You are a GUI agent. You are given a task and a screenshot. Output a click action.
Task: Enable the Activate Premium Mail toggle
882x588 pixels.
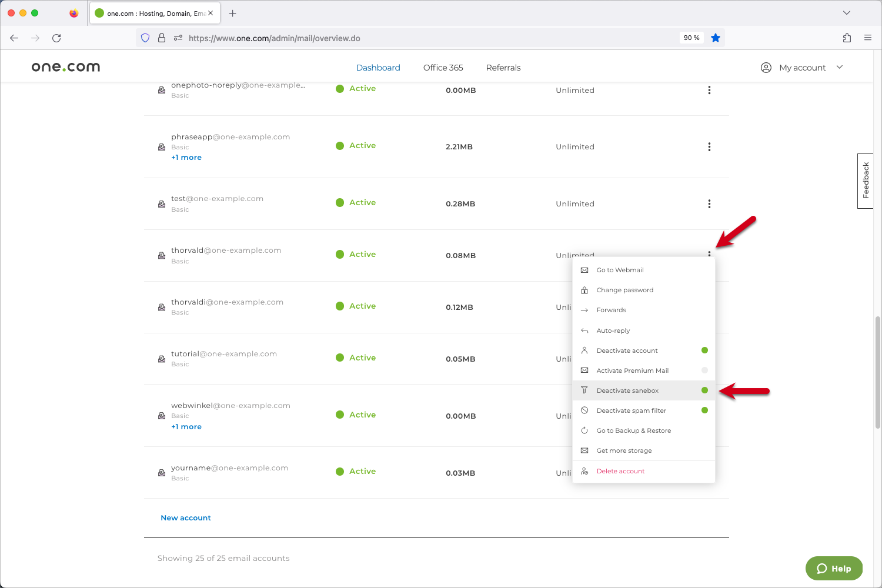[x=704, y=370]
